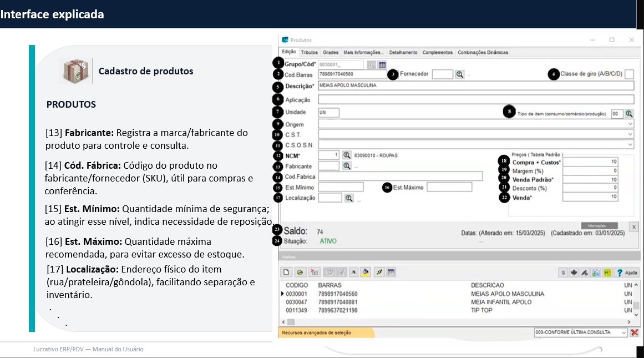Click the Fornecedor search magnifier icon
Screen dimensions: 644x358
459,74
